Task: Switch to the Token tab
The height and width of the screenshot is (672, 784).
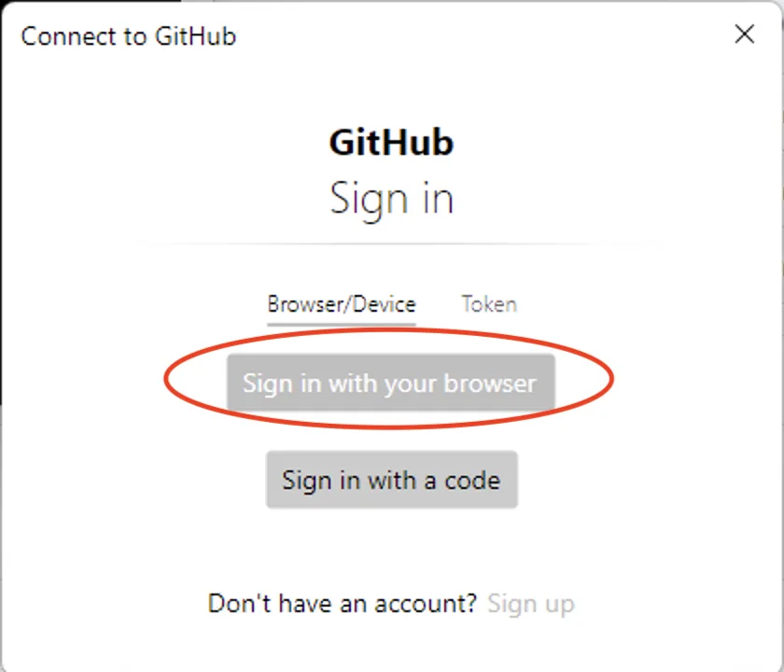Action: 488,304
